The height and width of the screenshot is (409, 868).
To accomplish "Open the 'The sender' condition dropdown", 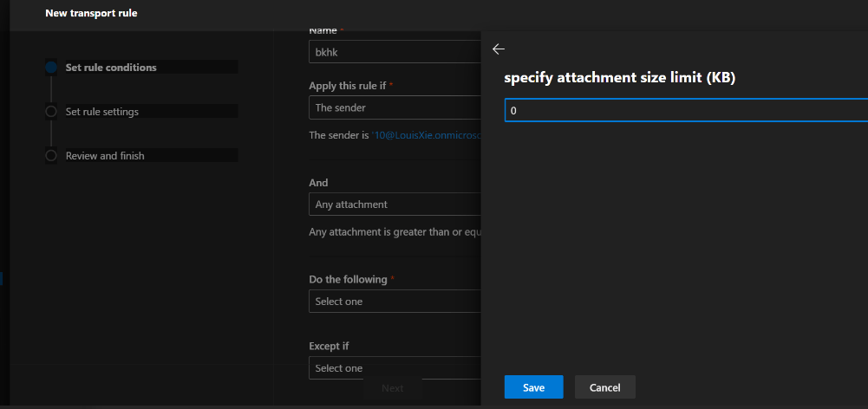I will (395, 108).
